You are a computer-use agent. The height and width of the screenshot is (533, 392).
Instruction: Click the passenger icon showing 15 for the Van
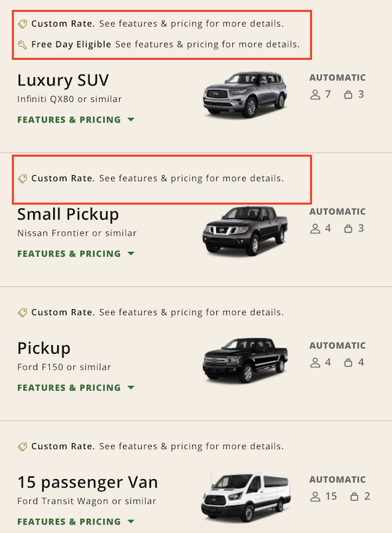click(315, 496)
